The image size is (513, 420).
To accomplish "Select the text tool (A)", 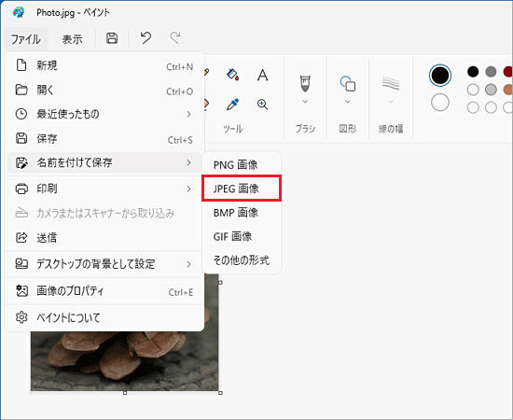I will coord(262,75).
